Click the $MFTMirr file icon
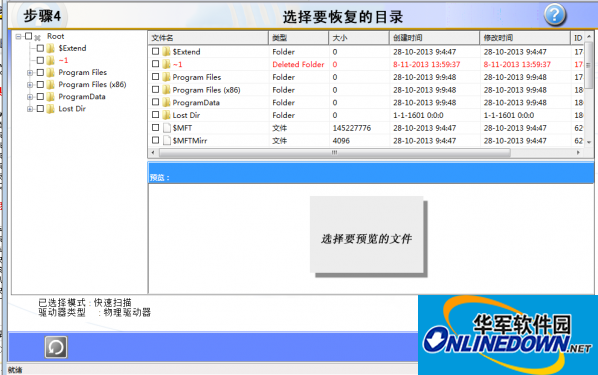Screen dimensions: 598x375 coord(167,140)
